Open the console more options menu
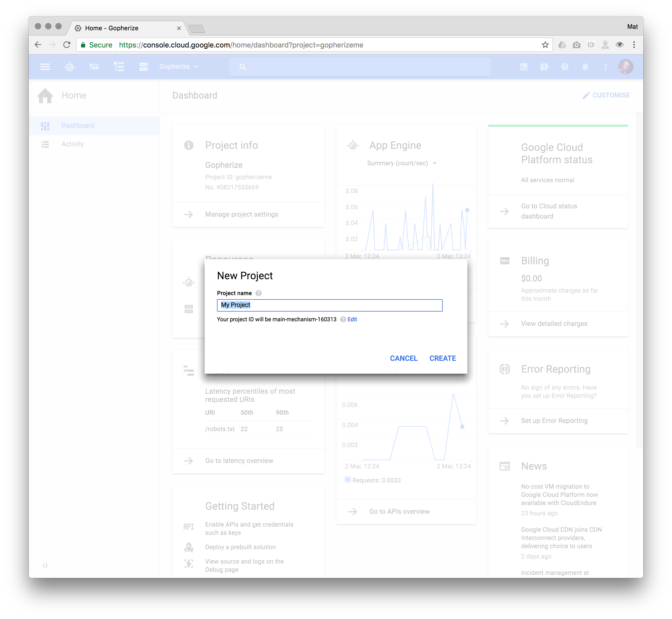Image resolution: width=672 pixels, height=619 pixels. coord(605,67)
